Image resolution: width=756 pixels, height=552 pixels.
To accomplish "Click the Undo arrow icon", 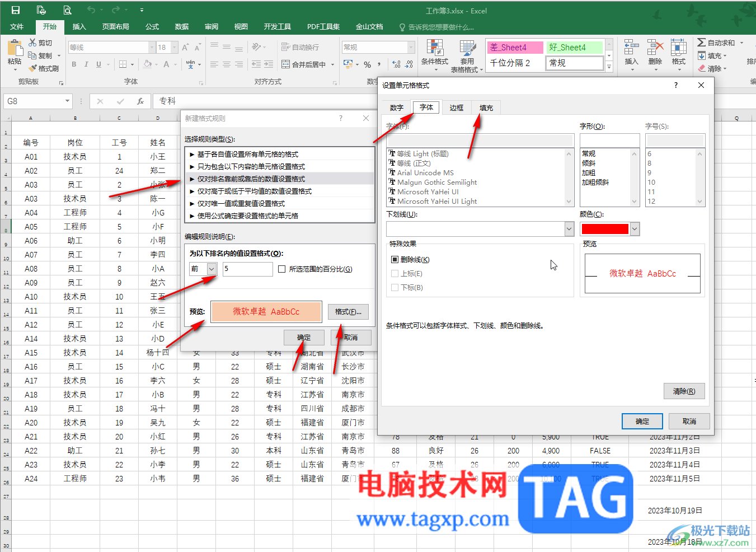I will (91, 10).
